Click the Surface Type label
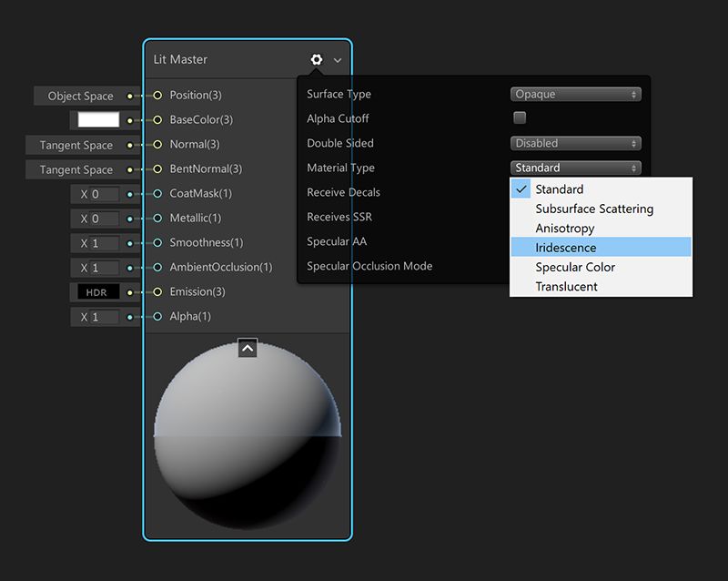The image size is (728, 581). 339,95
